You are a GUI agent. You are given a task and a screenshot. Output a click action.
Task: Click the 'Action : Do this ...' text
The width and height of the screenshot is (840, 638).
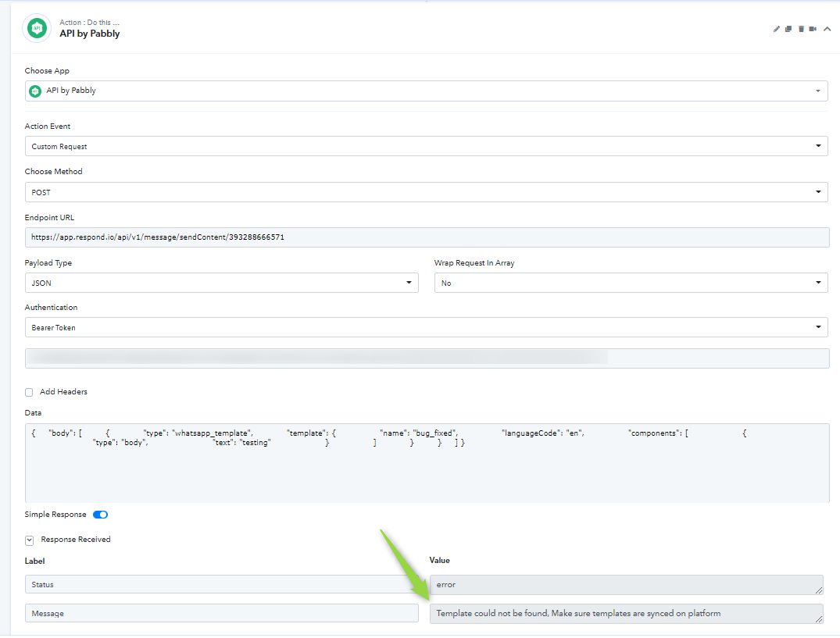89,23
